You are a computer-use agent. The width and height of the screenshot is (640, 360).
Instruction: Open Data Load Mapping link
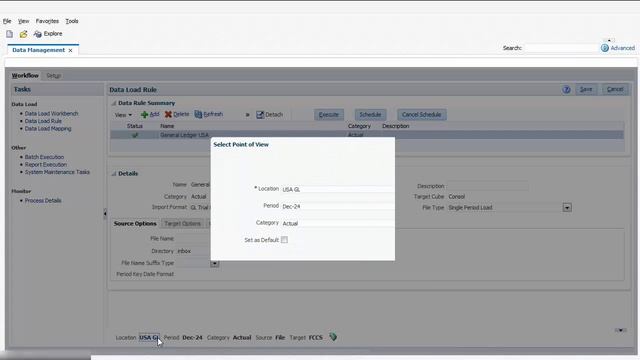[x=48, y=128]
